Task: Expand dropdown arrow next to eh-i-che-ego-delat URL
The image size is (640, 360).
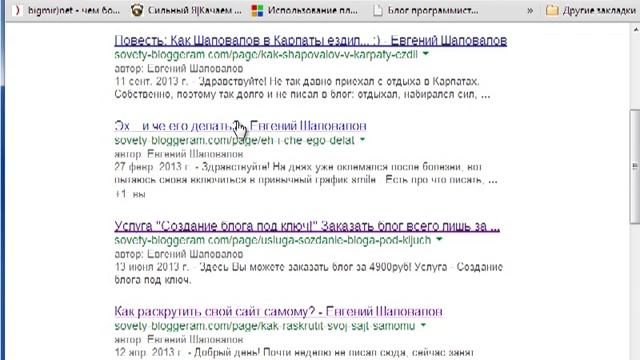Action: pyautogui.click(x=362, y=140)
